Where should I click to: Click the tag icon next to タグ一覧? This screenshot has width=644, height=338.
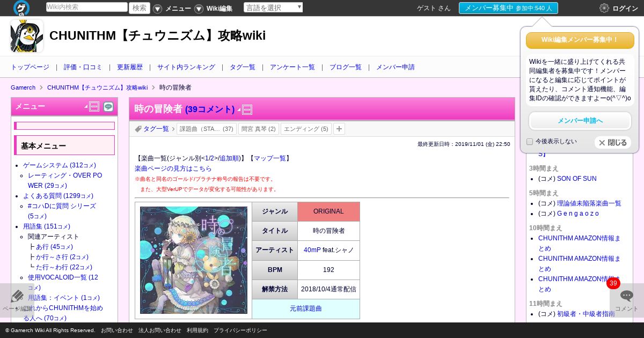tap(138, 129)
